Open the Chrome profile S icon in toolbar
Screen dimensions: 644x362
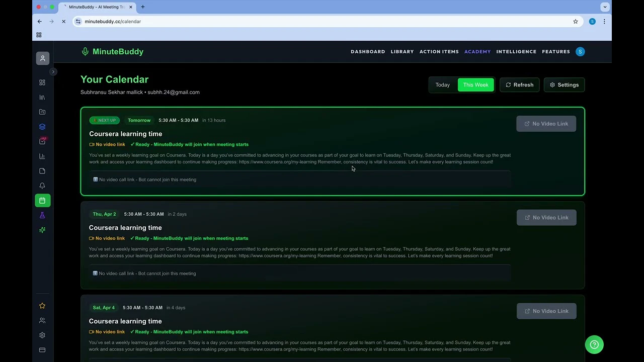(x=592, y=22)
